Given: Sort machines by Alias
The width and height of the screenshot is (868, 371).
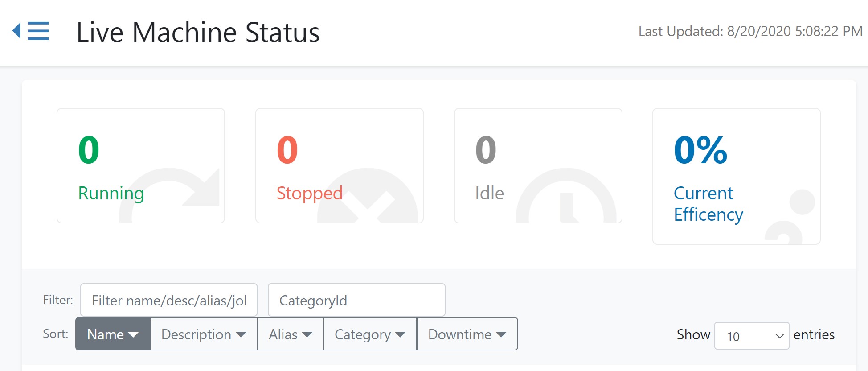Looking at the screenshot, I should click(x=291, y=334).
